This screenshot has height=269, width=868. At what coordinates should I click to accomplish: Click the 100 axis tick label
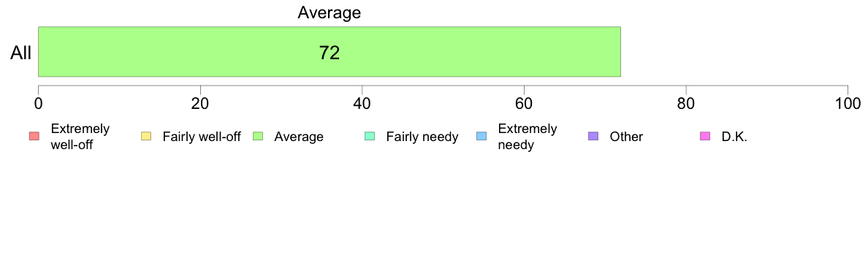pos(848,104)
